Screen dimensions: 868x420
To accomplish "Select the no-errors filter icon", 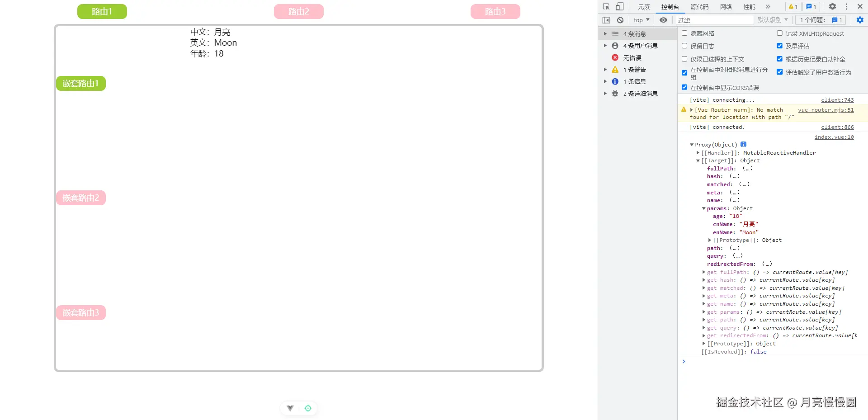I will point(615,57).
